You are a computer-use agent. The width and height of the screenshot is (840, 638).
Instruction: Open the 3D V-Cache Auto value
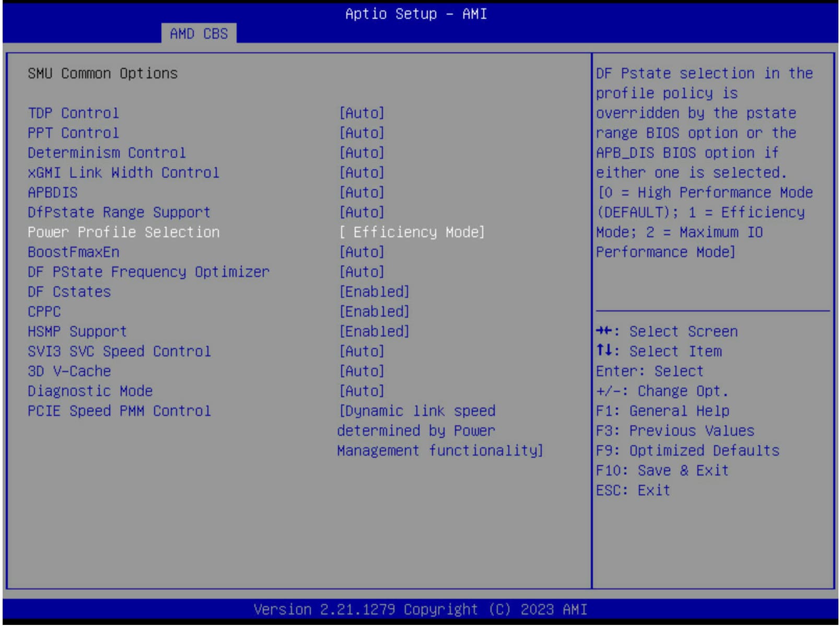[361, 372]
